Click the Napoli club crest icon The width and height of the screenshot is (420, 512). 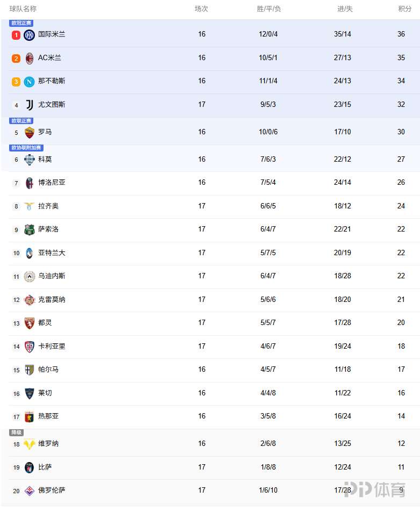pyautogui.click(x=30, y=82)
